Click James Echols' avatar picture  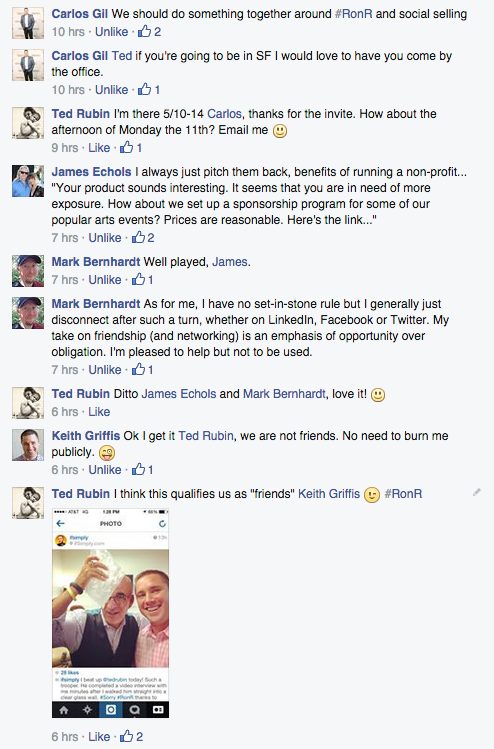coord(28,181)
